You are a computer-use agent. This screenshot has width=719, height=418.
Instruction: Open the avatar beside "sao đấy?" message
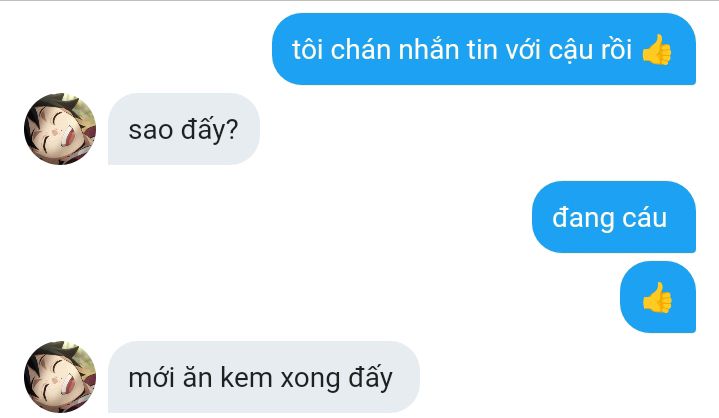coord(60,129)
